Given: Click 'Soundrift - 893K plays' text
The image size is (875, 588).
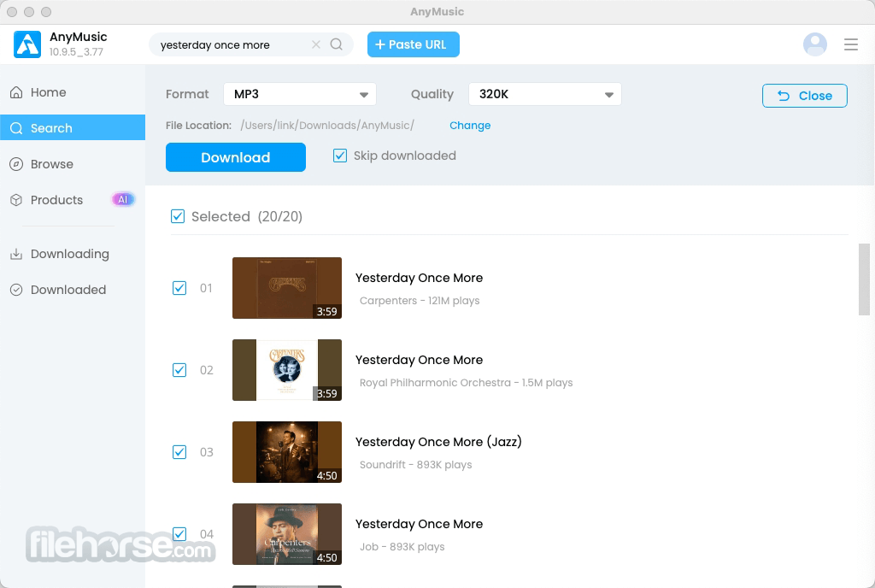Looking at the screenshot, I should pos(416,465).
